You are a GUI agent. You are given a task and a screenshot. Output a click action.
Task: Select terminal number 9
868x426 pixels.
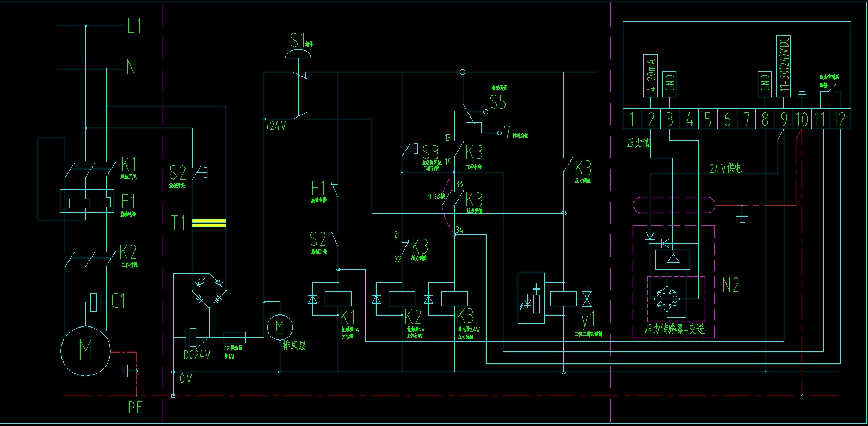pos(784,119)
